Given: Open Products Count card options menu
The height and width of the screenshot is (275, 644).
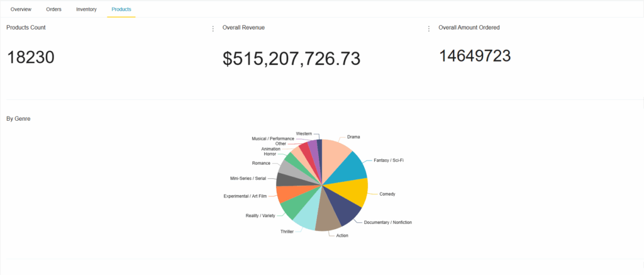Looking at the screenshot, I should [213, 28].
